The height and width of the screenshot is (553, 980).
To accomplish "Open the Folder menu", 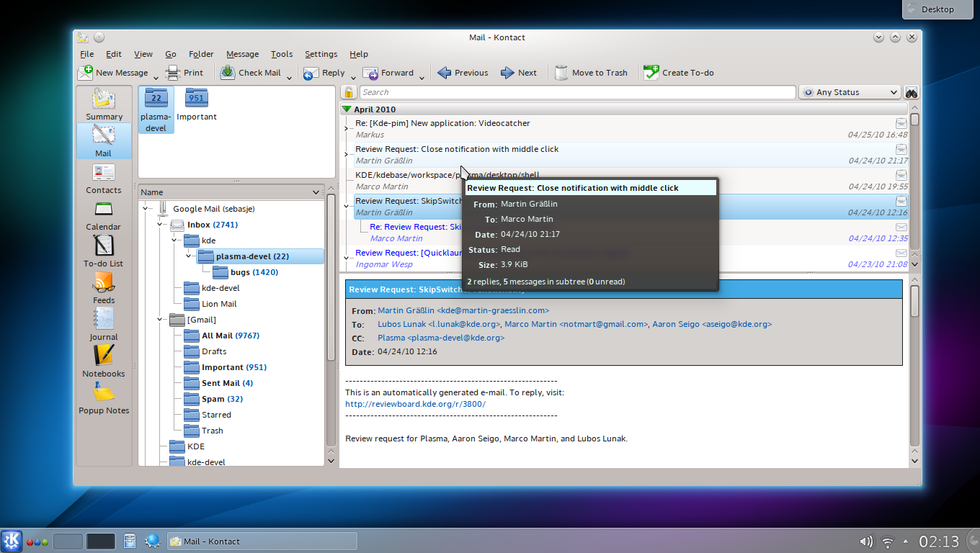I will [x=201, y=54].
